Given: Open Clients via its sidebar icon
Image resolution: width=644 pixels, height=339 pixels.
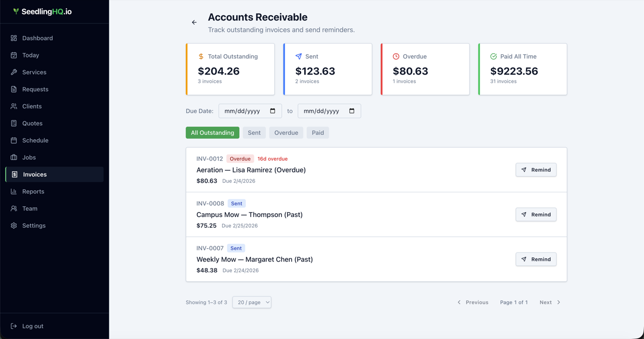Looking at the screenshot, I should coord(13,106).
